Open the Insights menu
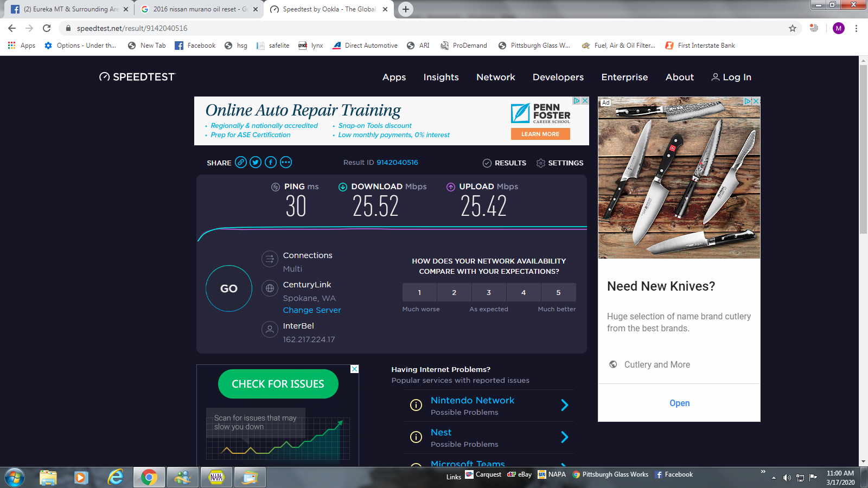Image resolution: width=868 pixels, height=488 pixels. coord(441,77)
